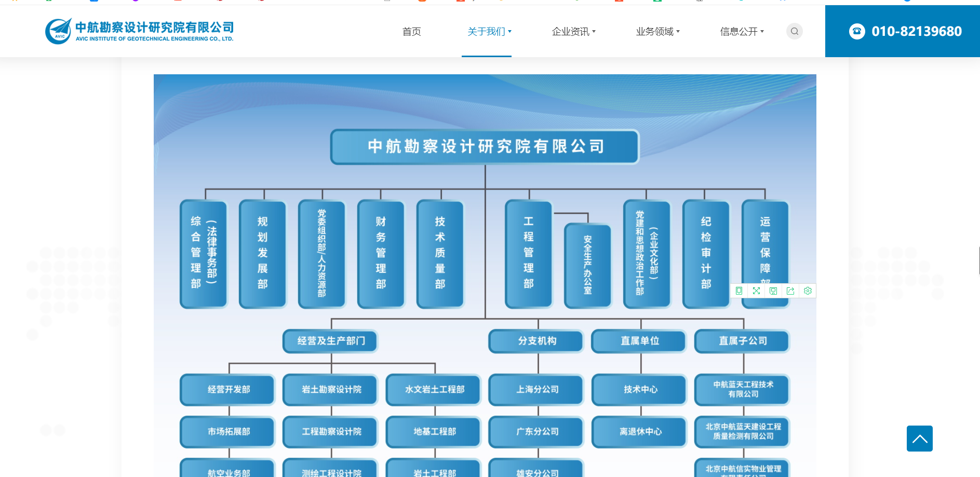Click the 规划发展部 box in chart
This screenshot has width=980, height=477.
[x=263, y=254]
